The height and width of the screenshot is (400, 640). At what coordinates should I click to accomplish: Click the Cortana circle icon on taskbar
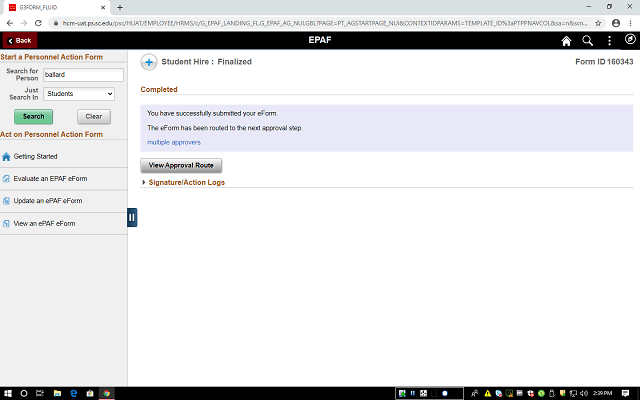coord(24,393)
